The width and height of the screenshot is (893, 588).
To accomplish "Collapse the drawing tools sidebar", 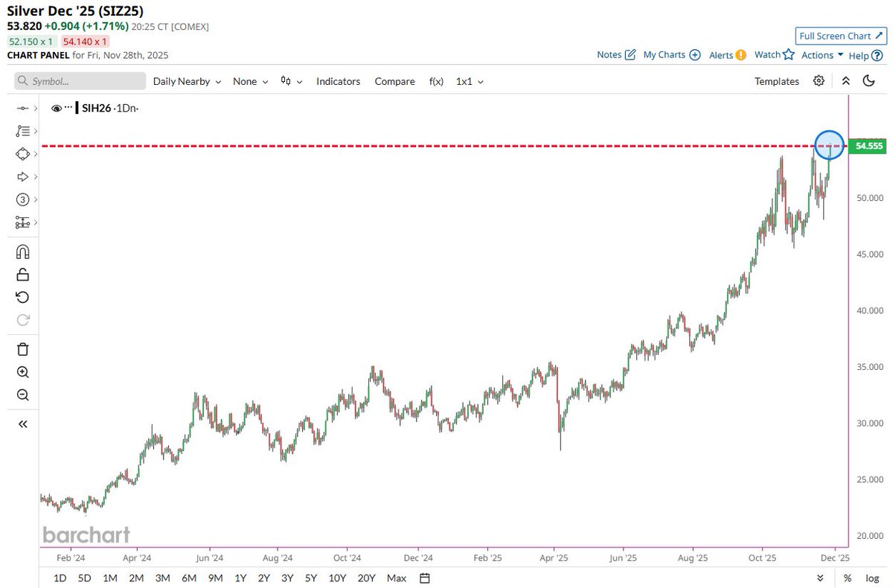I will pos(22,424).
